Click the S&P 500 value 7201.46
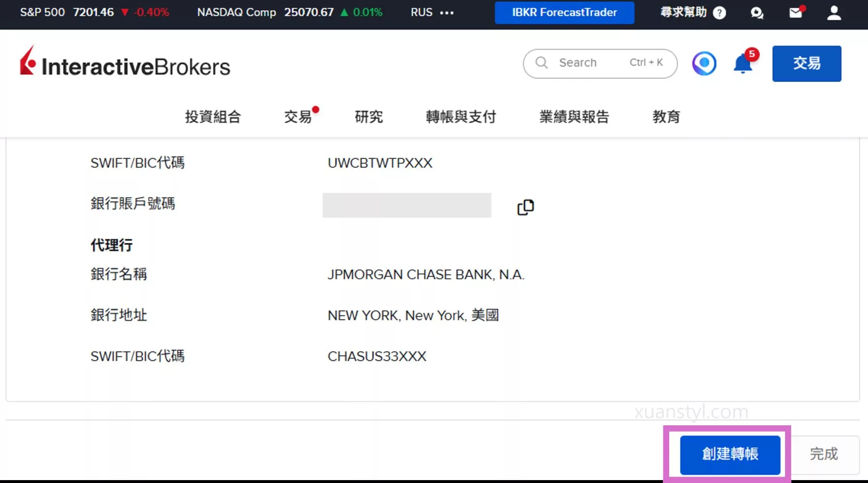 tap(94, 12)
